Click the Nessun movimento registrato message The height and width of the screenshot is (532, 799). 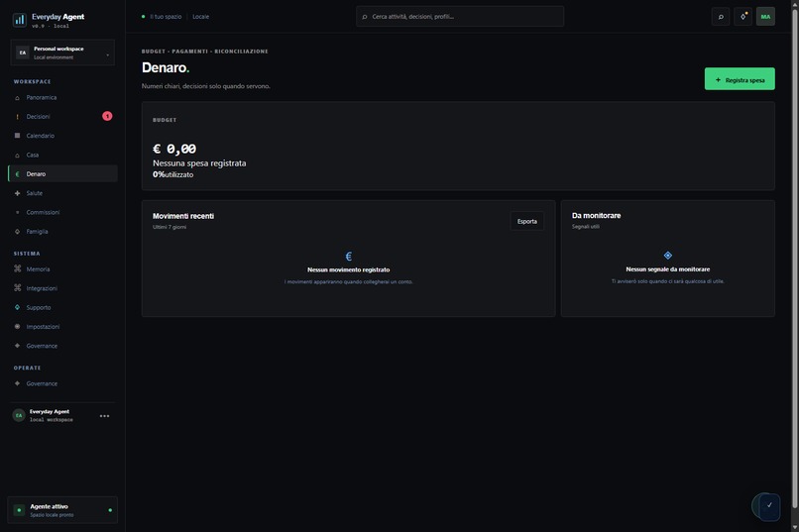coord(349,269)
